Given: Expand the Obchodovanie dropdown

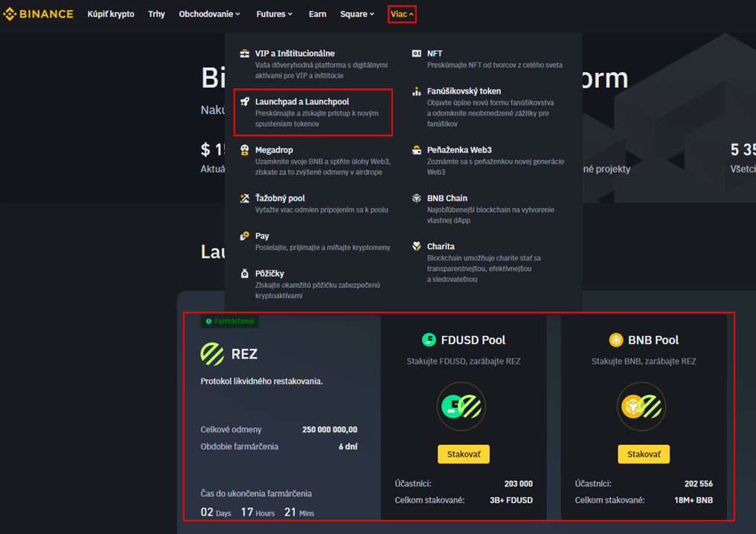Looking at the screenshot, I should click(x=209, y=14).
